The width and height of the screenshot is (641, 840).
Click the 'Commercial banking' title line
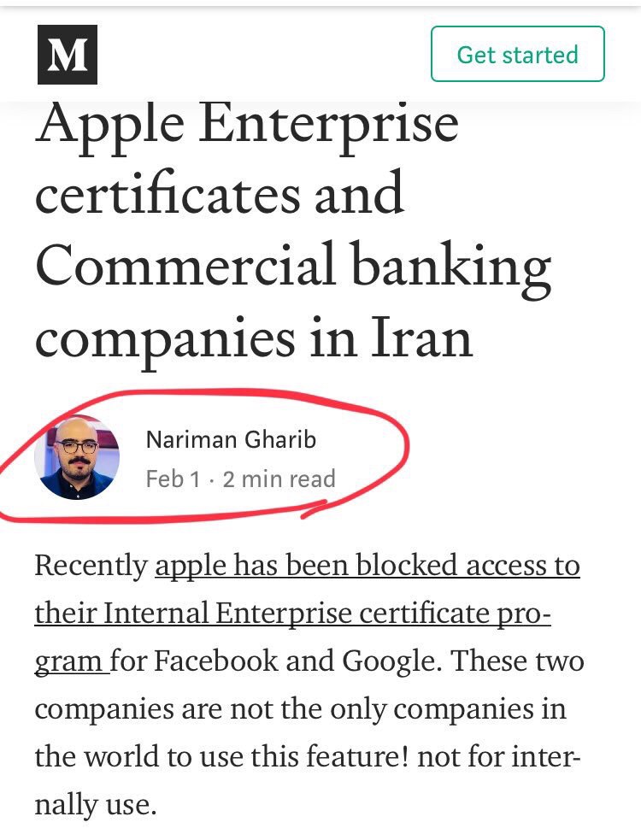point(292,265)
